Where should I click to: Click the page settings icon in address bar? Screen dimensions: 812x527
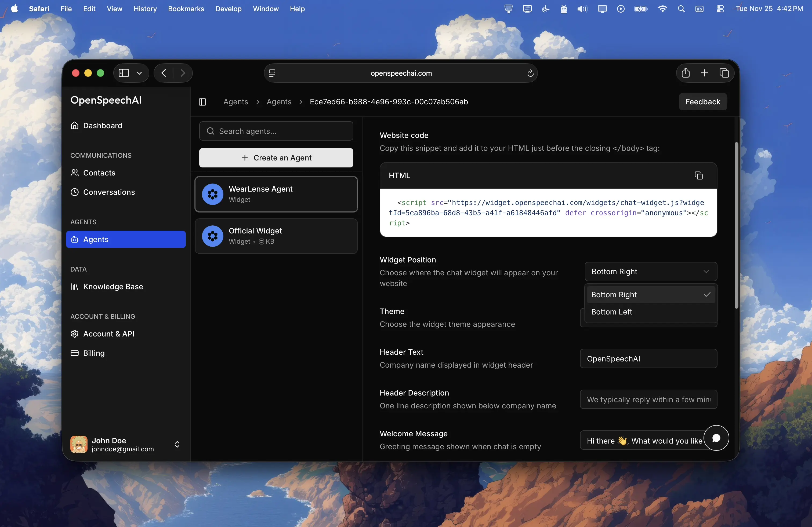pyautogui.click(x=272, y=73)
